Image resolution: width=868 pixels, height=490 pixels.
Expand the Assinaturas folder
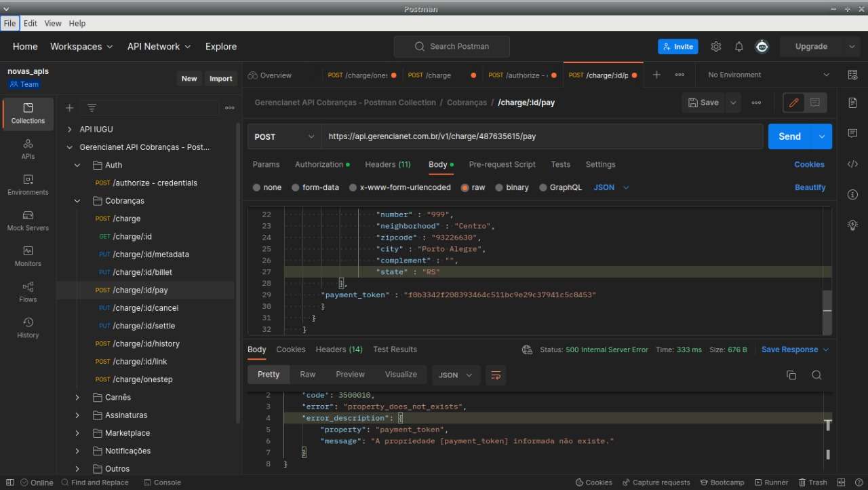pos(77,415)
